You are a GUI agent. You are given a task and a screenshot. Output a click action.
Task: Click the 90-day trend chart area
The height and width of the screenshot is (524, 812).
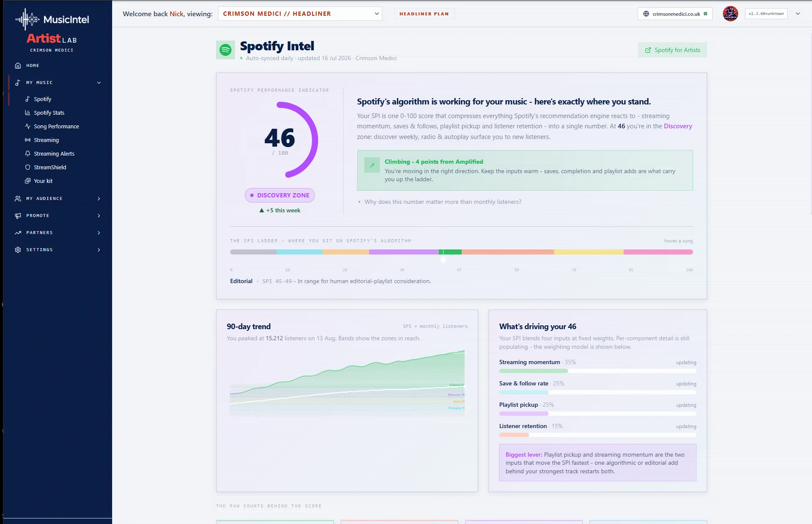[347, 383]
